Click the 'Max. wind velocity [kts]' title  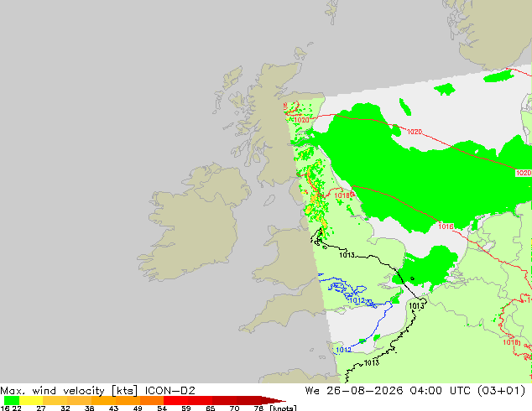[x=69, y=391]
